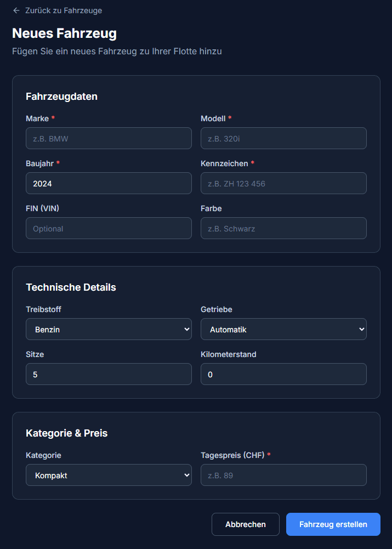Screen dimensions: 392x549
Task: Open the Kategorie dropdown
Action: pyautogui.click(x=109, y=475)
